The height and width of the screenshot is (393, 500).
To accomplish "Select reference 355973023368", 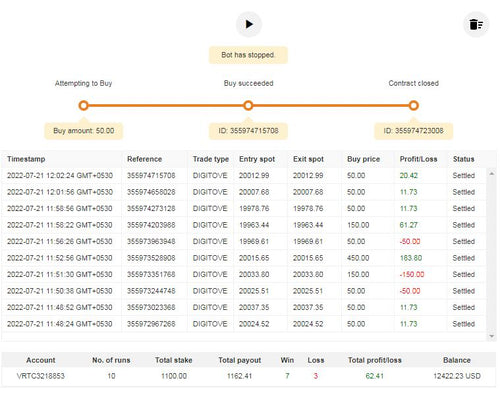I will (x=151, y=308).
